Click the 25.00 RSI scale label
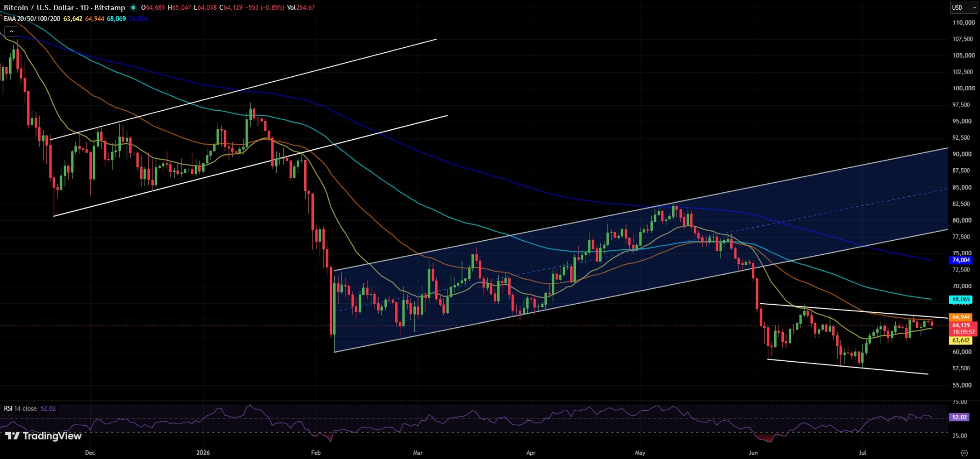The height and width of the screenshot is (459, 980). pos(960,436)
